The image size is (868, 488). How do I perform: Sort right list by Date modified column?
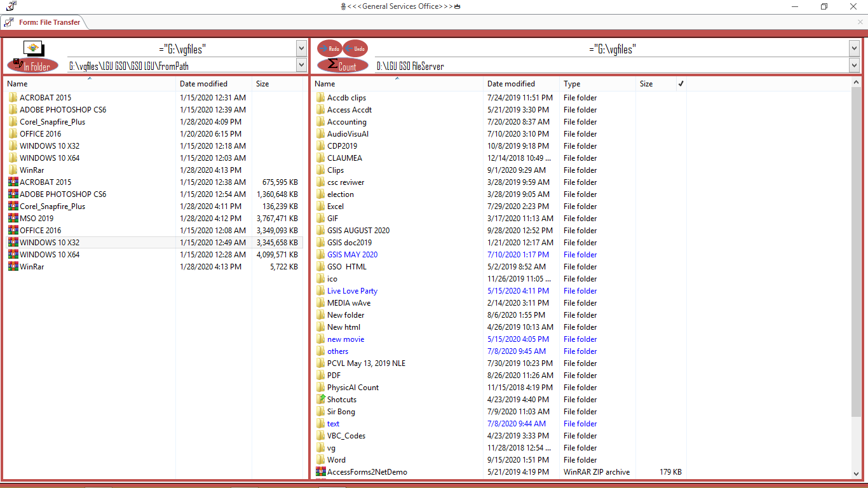pos(522,84)
